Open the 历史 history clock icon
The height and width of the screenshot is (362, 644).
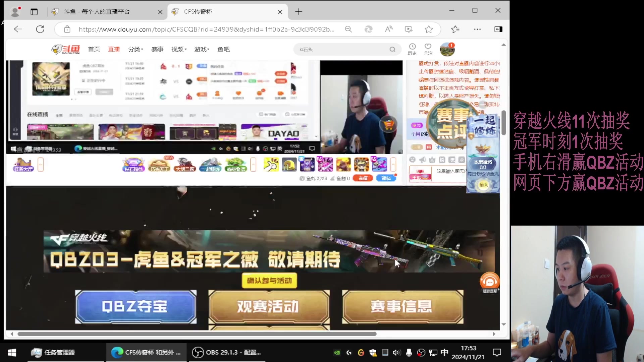point(412,49)
